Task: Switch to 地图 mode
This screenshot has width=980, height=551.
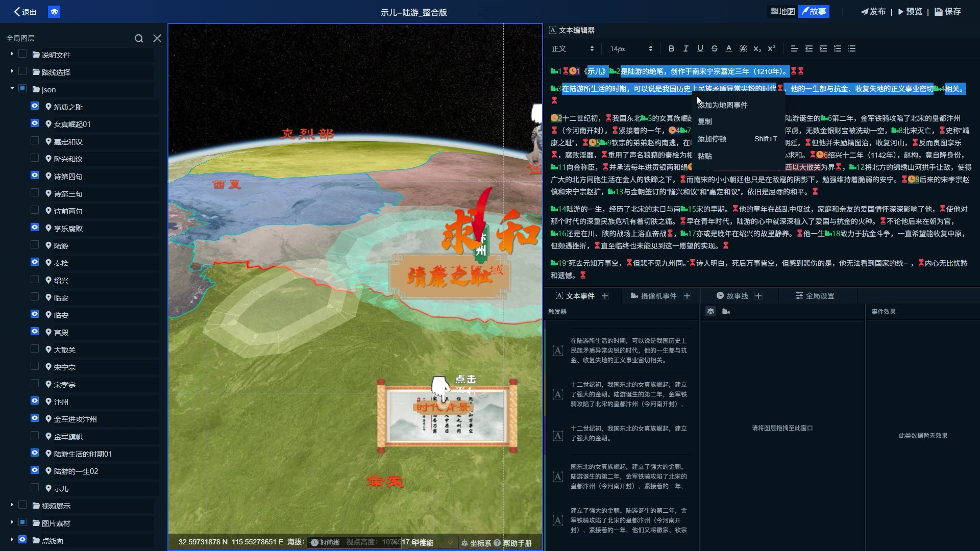Action: tap(783, 11)
